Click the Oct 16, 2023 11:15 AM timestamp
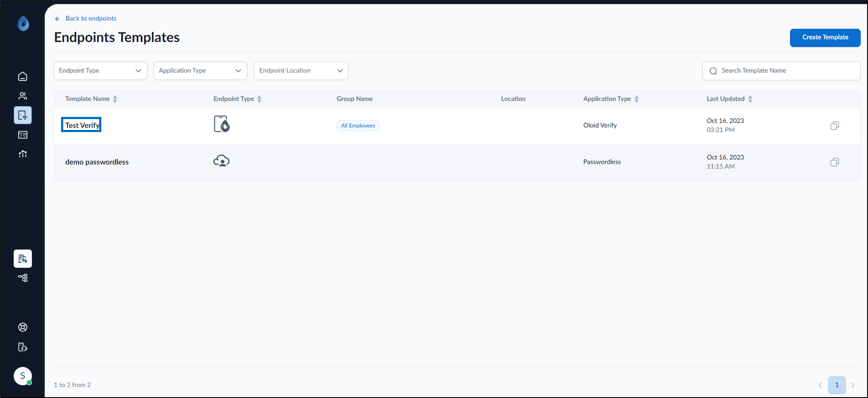The width and height of the screenshot is (868, 398). pyautogui.click(x=725, y=162)
